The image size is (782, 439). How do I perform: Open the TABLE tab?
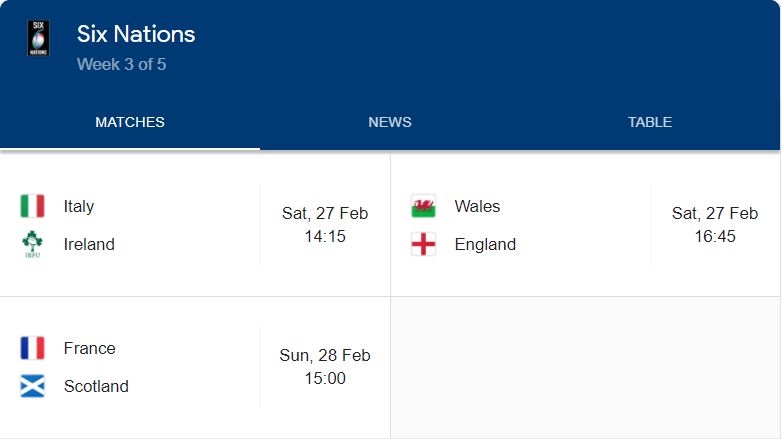pyautogui.click(x=650, y=122)
